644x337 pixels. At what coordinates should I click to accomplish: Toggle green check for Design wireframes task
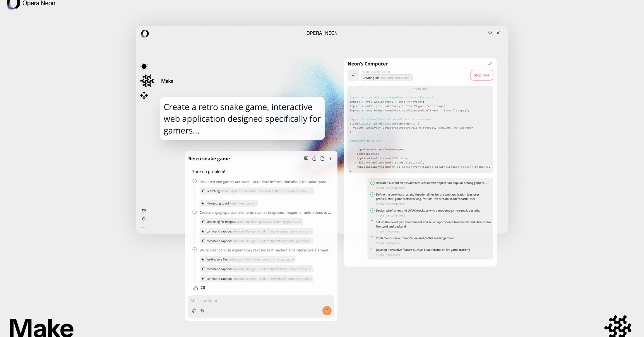click(372, 210)
